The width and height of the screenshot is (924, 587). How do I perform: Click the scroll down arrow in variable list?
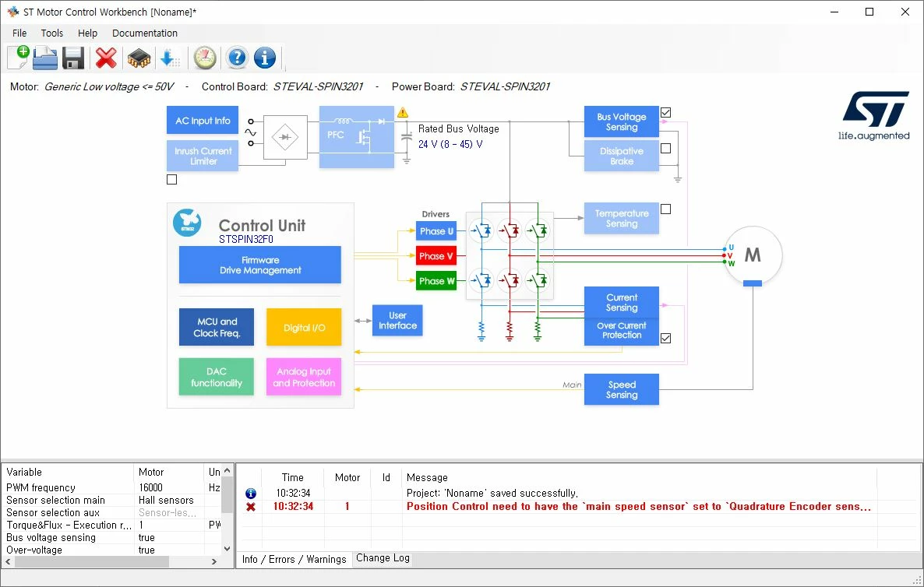pos(227,548)
